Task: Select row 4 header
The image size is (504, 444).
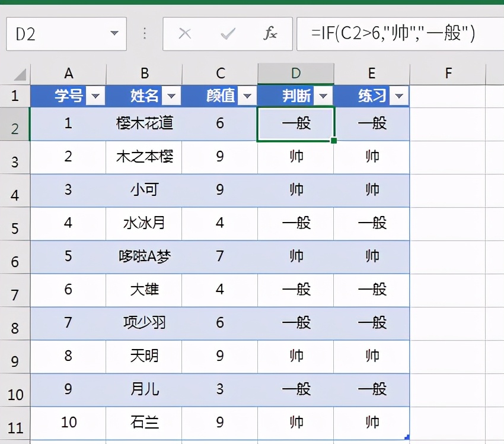Action: pyautogui.click(x=15, y=191)
